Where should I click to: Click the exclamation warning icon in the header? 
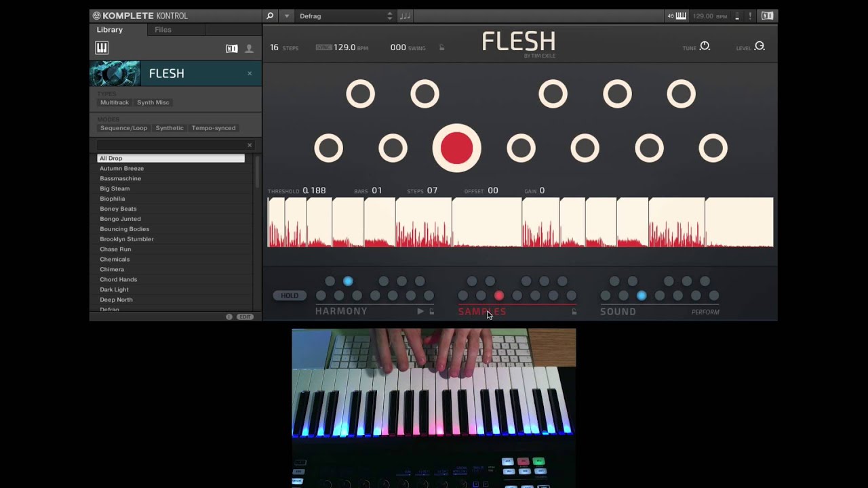coord(751,16)
